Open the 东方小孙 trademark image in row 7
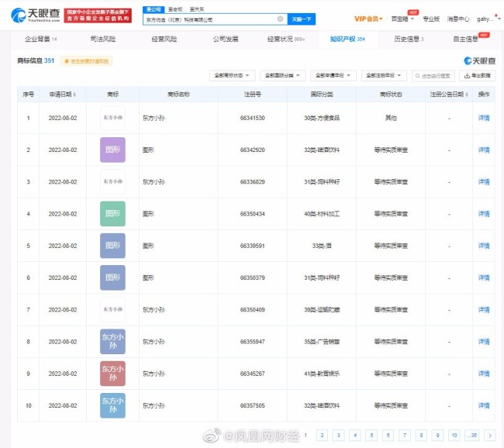504x448 pixels. click(x=113, y=309)
